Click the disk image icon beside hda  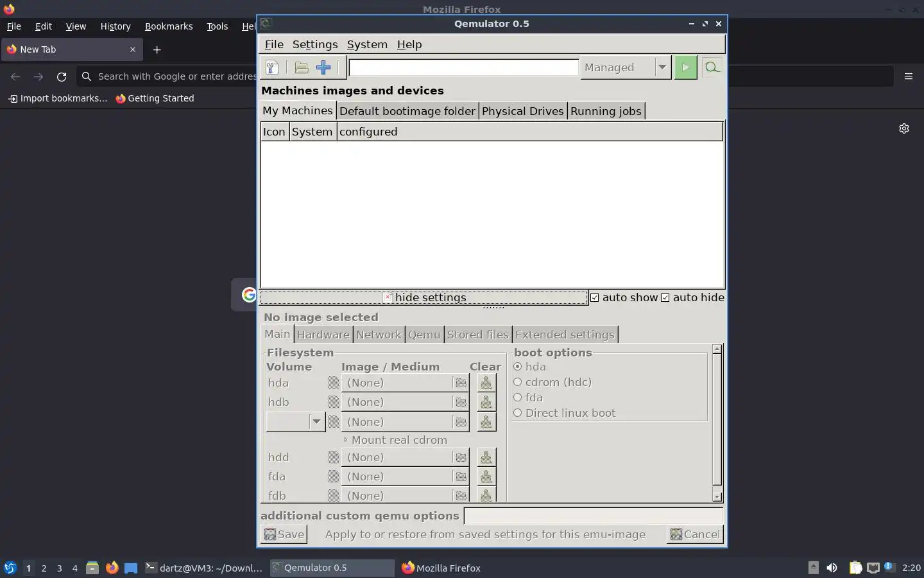[x=333, y=383]
